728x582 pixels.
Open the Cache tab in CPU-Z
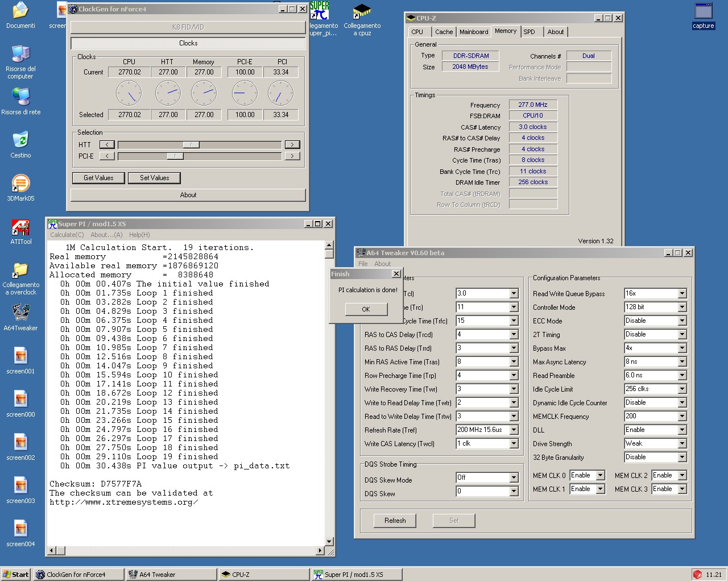tap(444, 32)
